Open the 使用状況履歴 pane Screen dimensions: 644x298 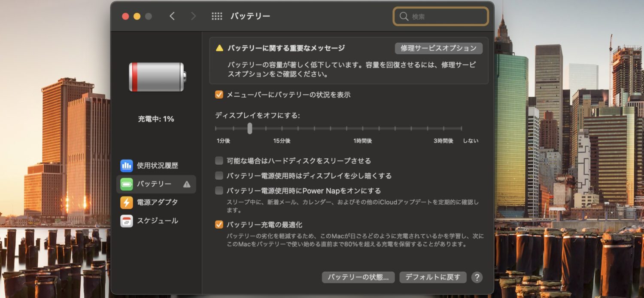point(156,166)
